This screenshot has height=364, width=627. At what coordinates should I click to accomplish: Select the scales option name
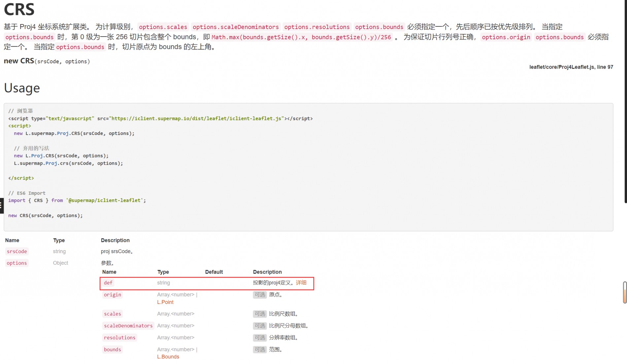[113, 314]
